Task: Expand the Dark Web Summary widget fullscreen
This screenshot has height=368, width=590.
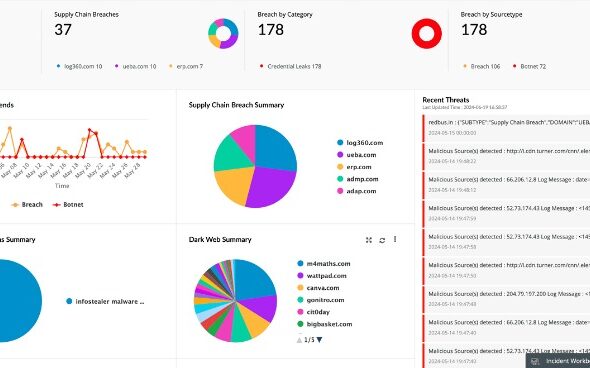Action: click(369, 240)
